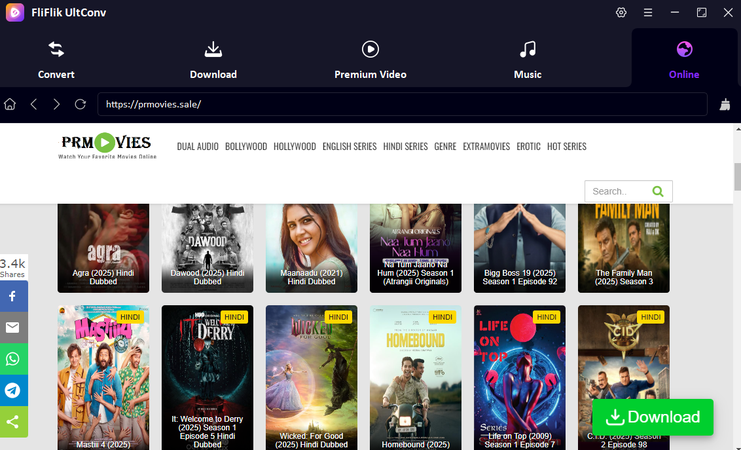The image size is (741, 450).
Task: Open The Family Man Season 3 poster
Action: (x=624, y=248)
